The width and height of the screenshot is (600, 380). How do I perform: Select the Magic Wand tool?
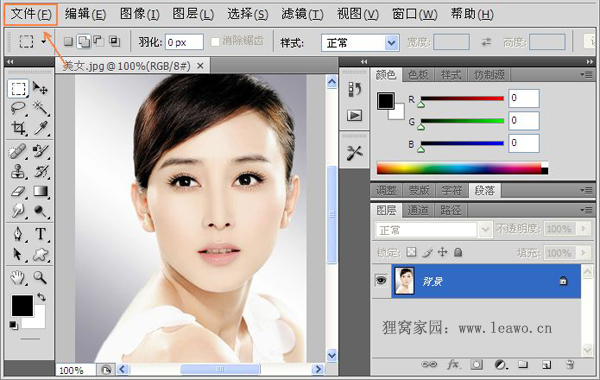(40, 108)
